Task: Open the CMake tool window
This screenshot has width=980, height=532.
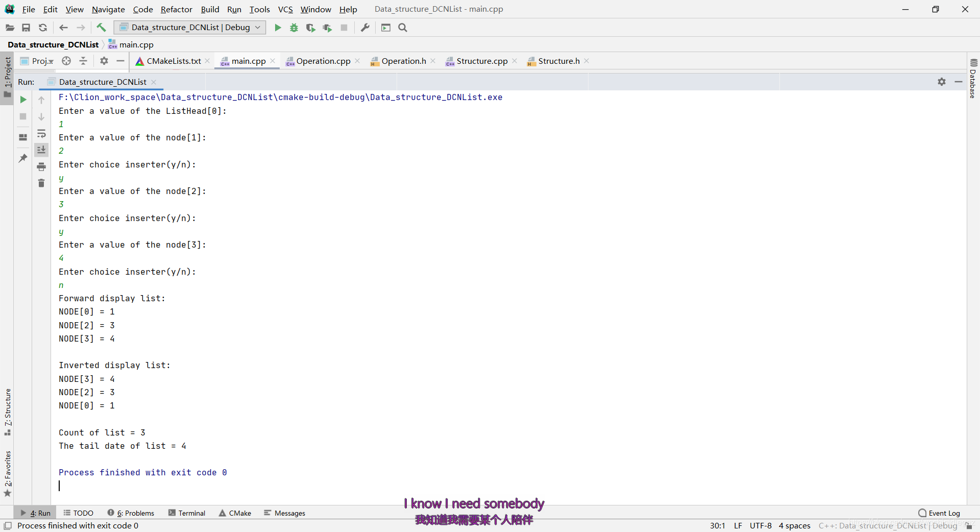Action: click(235, 513)
